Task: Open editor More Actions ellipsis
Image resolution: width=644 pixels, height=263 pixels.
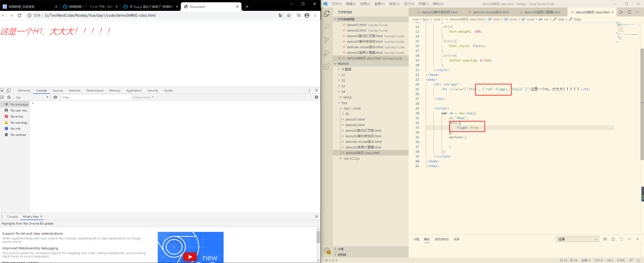Action: pyautogui.click(x=637, y=12)
